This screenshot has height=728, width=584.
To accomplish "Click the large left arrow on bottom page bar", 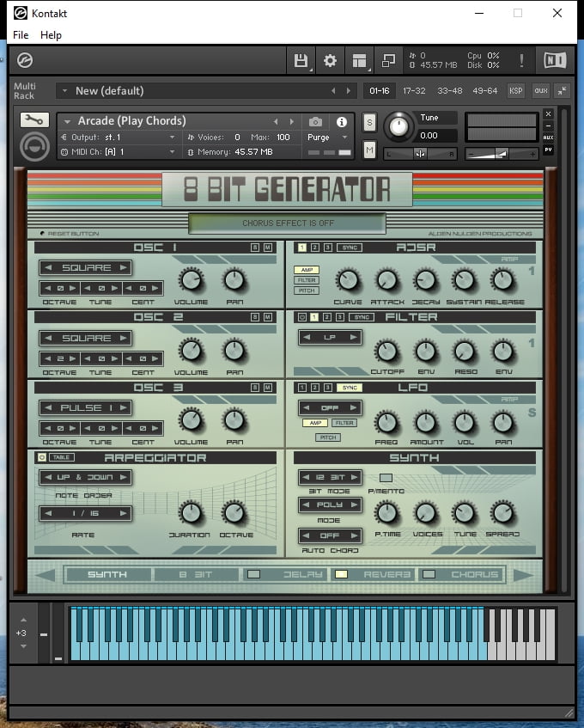I will pos(45,575).
